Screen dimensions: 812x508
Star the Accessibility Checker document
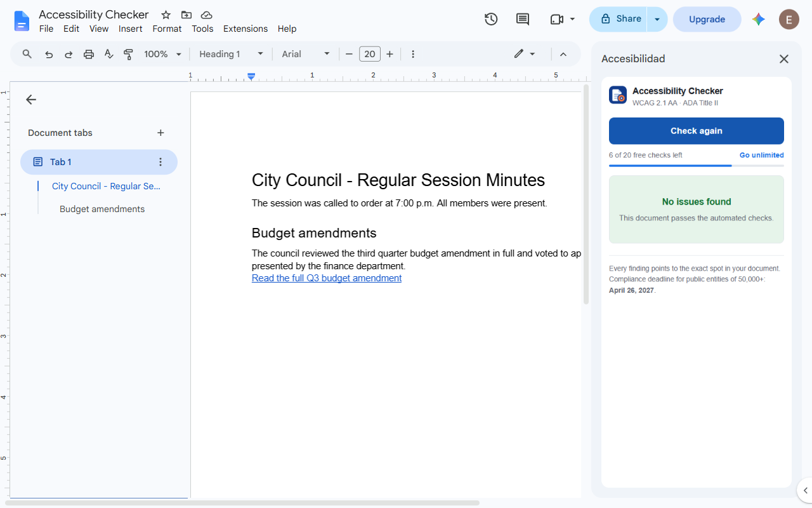166,15
